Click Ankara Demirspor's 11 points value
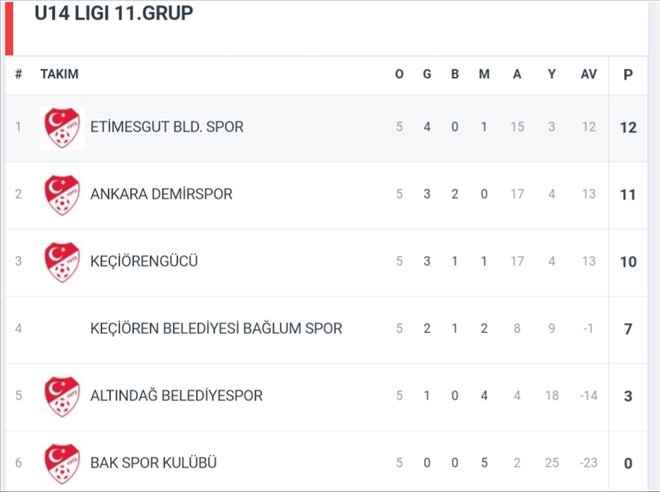 click(628, 194)
